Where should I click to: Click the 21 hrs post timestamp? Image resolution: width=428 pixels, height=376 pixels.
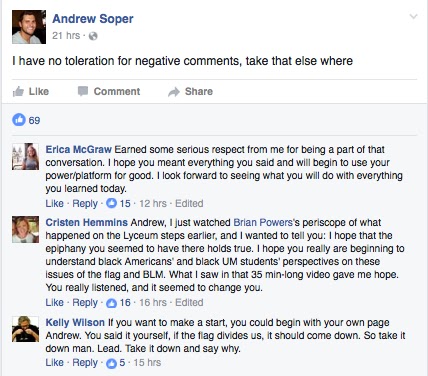(66, 35)
